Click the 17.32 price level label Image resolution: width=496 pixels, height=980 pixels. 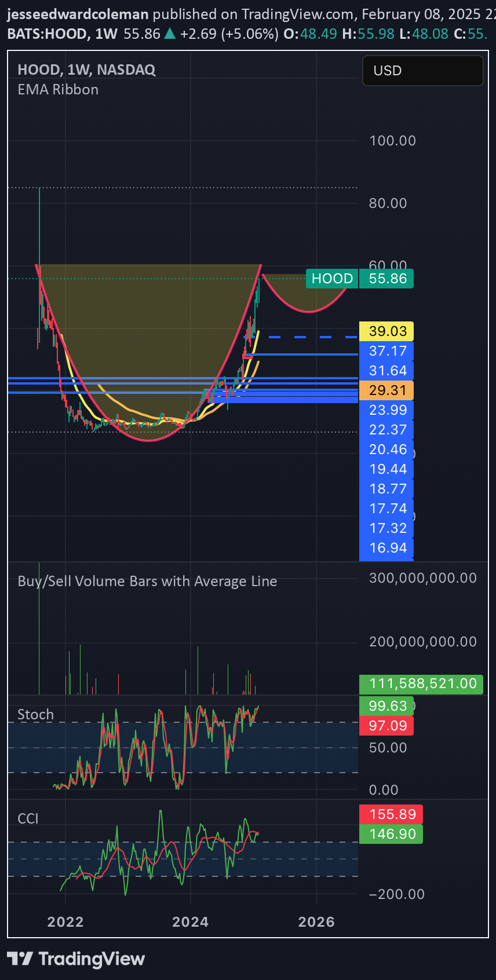tap(386, 528)
